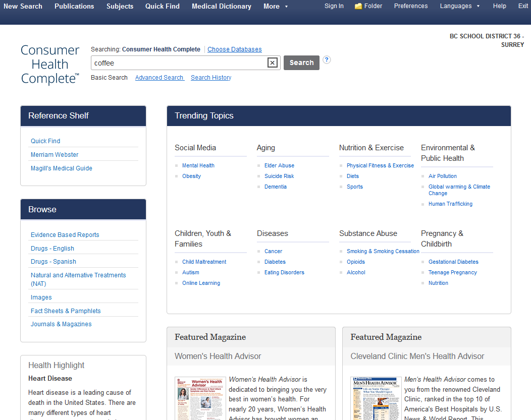Open the Men's Health Advisor cover thumbnail
The height and width of the screenshot is (420, 531).
click(376, 398)
